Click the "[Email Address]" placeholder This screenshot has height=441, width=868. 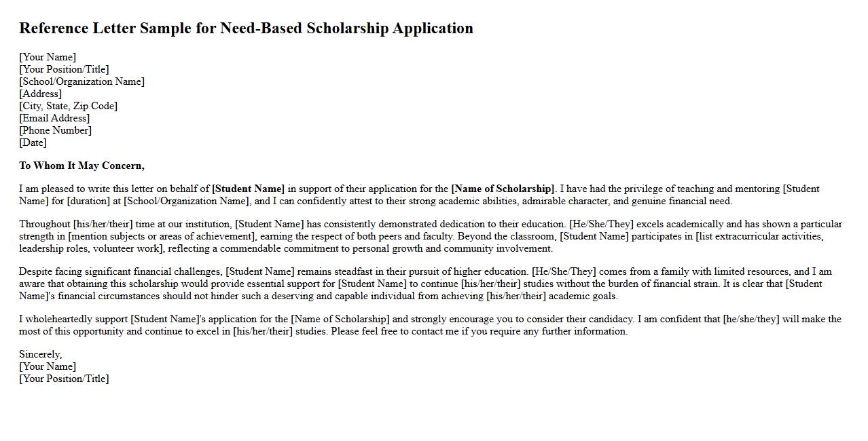tap(54, 118)
